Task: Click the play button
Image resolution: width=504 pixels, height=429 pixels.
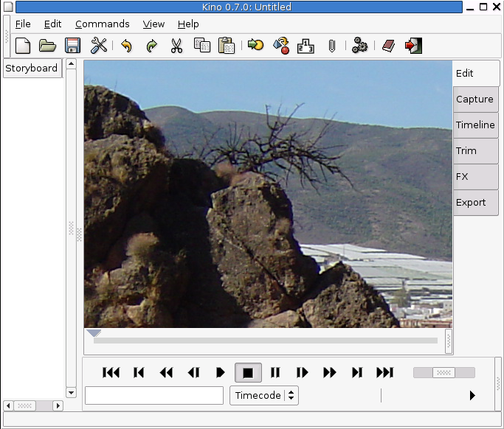Action: pos(221,373)
